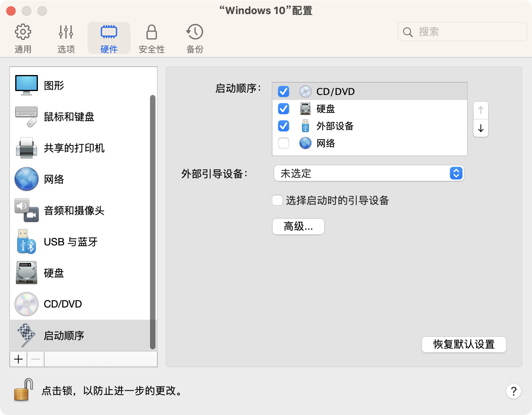Click the hardware list scrollbar
The image size is (532, 415).
(x=153, y=222)
